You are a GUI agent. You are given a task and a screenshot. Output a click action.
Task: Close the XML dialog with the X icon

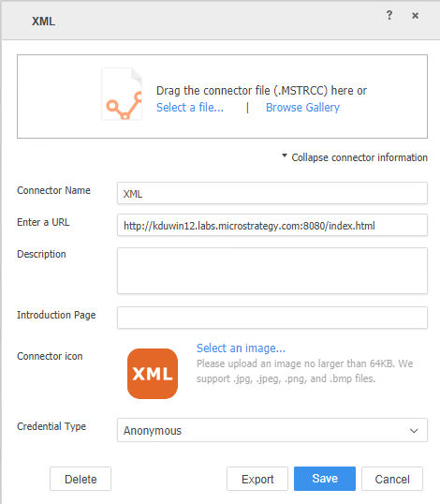coord(415,15)
